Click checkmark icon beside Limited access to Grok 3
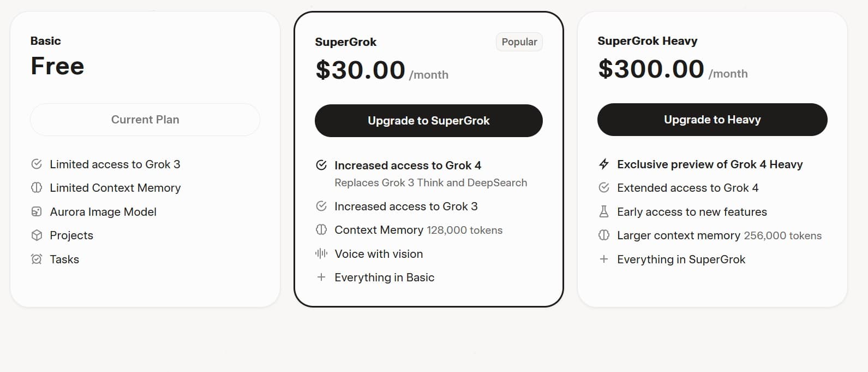Image resolution: width=868 pixels, height=372 pixels. coord(37,164)
